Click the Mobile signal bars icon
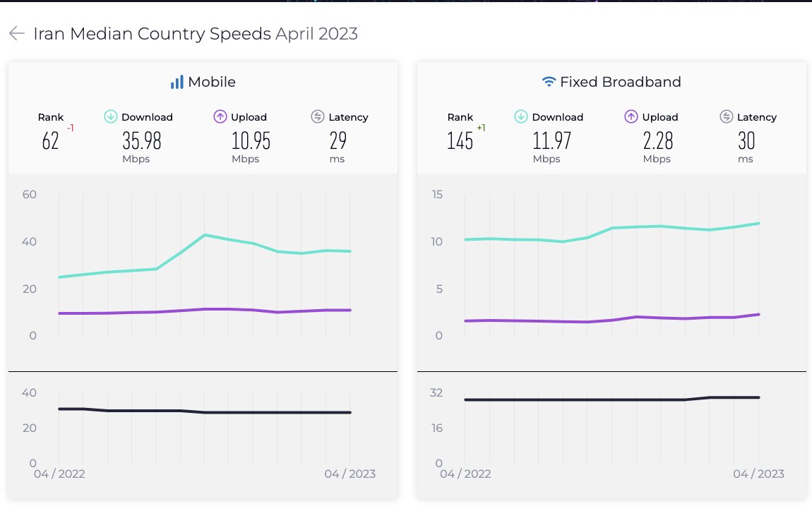Viewport: 812px width, 511px height. (177, 83)
